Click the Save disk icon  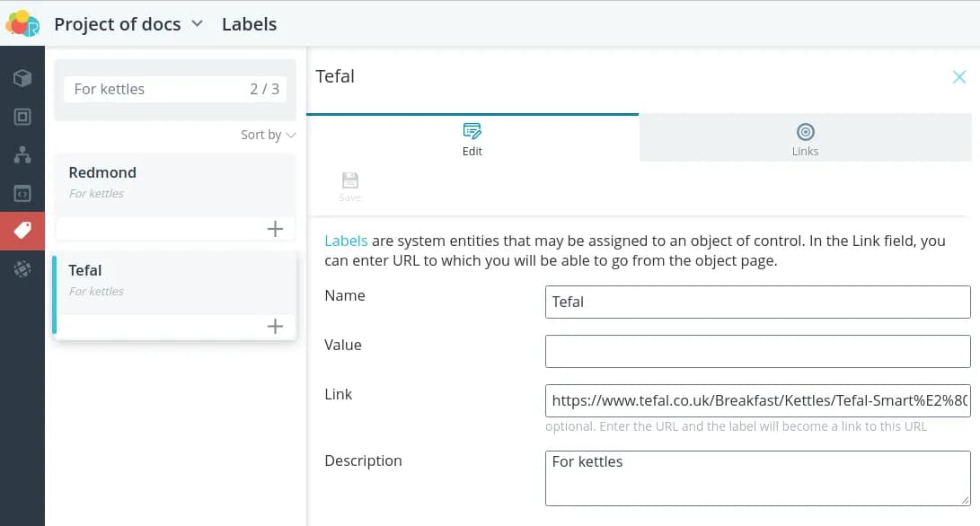point(350,186)
